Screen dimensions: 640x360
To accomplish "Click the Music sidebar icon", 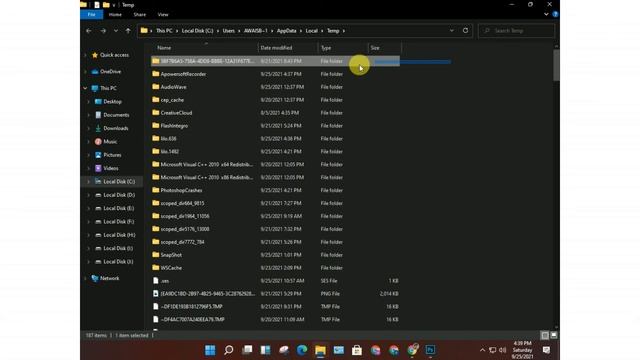I will click(98, 142).
